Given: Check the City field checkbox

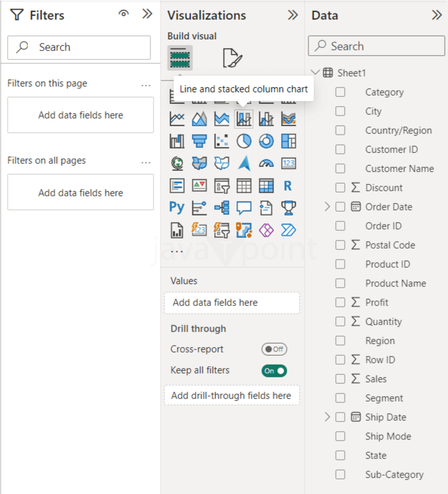Looking at the screenshot, I should [340, 111].
